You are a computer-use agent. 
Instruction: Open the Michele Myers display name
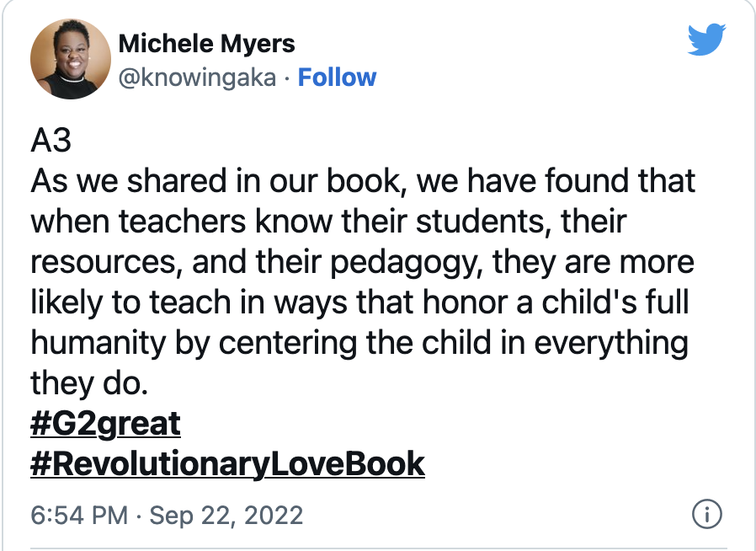(206, 44)
